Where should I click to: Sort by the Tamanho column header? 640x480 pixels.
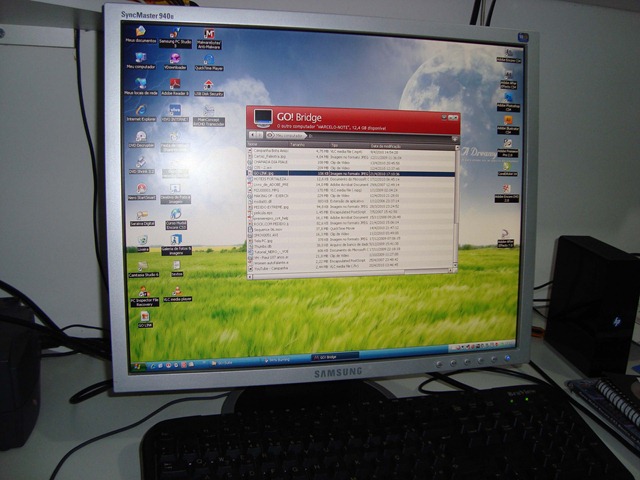click(x=309, y=144)
